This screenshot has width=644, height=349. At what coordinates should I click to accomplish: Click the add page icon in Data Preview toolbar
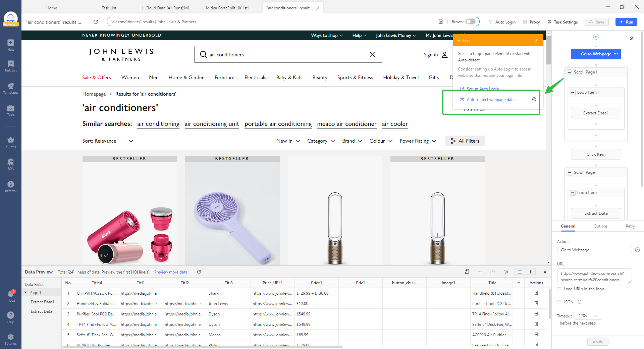pyautogui.click(x=467, y=272)
